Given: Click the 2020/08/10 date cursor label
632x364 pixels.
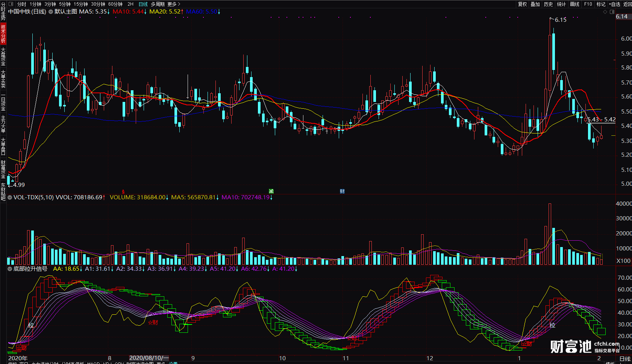Looking at the screenshot, I should (x=149, y=358).
